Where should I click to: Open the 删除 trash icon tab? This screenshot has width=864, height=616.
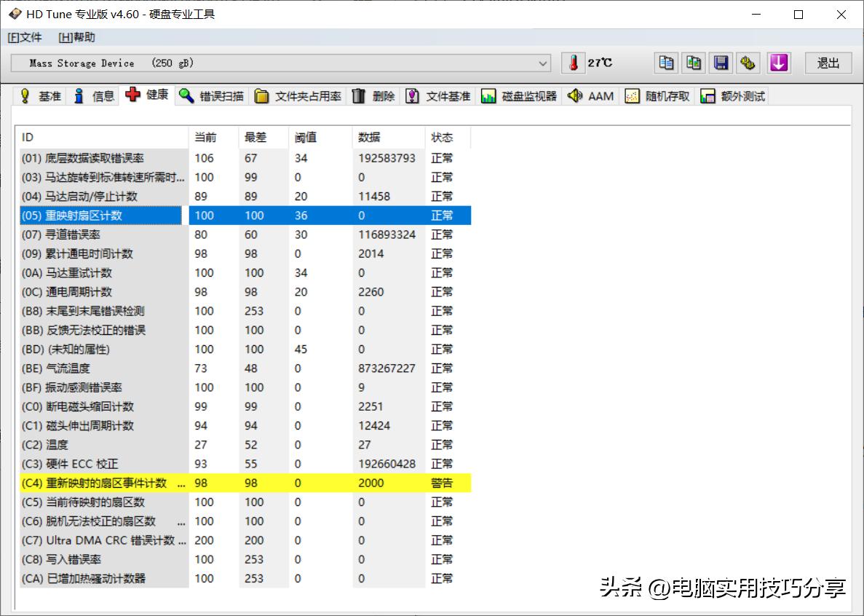click(x=373, y=95)
